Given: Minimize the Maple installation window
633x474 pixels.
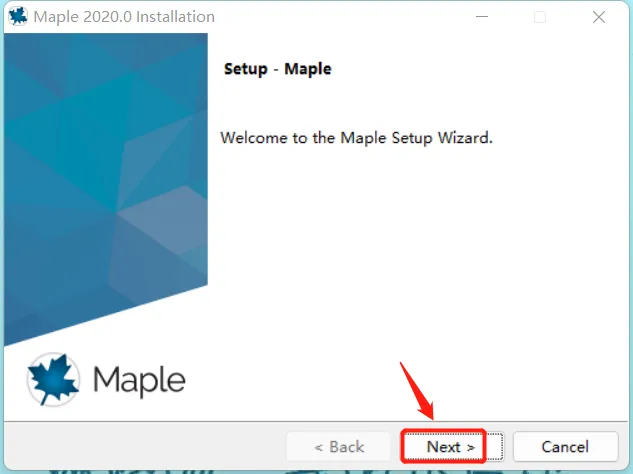Looking at the screenshot, I should tap(482, 17).
